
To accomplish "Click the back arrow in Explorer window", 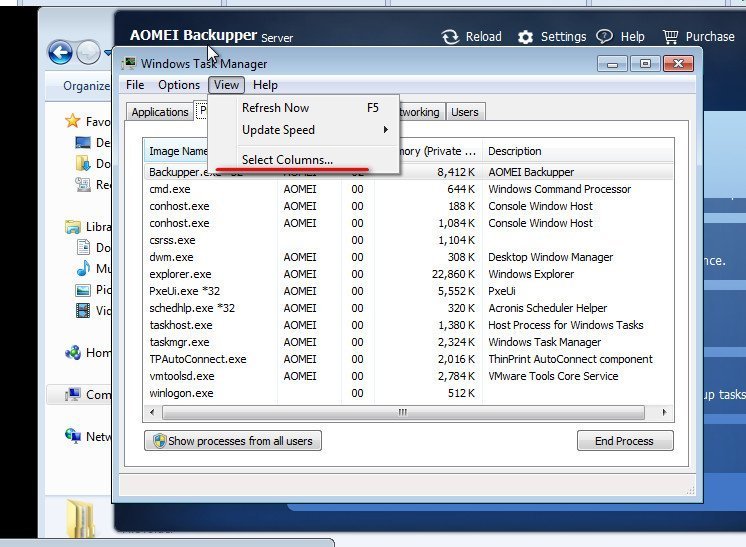I will (60, 52).
